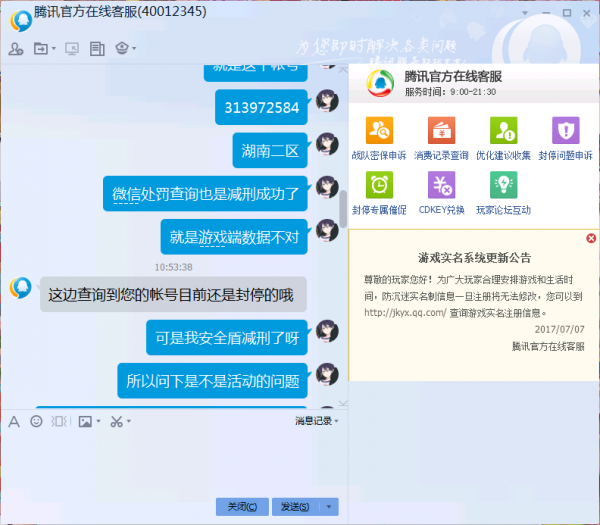The width and height of the screenshot is (600, 525).
Task: Click the 服务时间: 9:00-21:30 text
Action: pyautogui.click(x=450, y=92)
